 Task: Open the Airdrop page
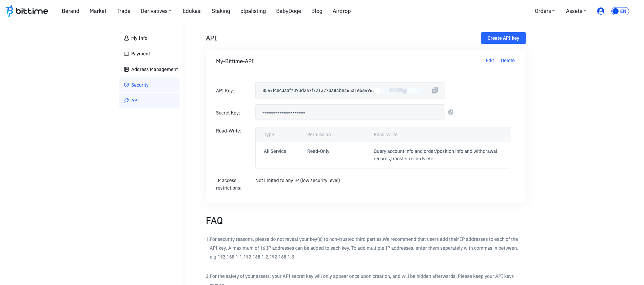tap(341, 11)
